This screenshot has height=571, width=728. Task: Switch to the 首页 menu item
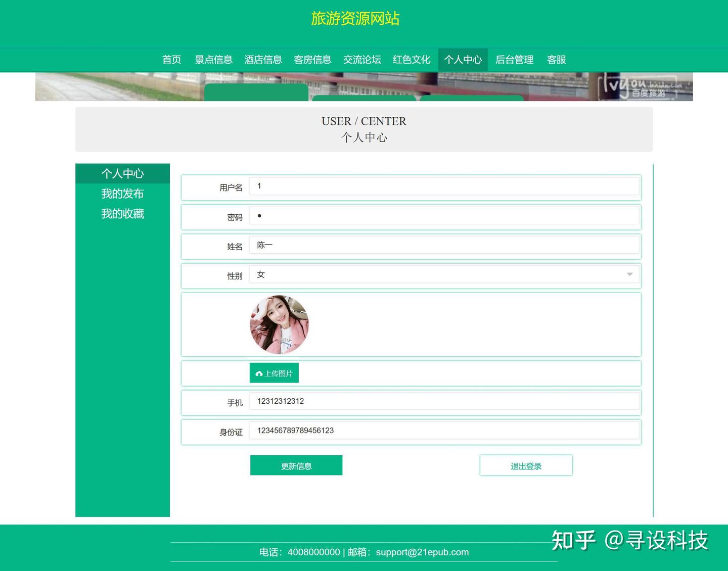pos(171,60)
